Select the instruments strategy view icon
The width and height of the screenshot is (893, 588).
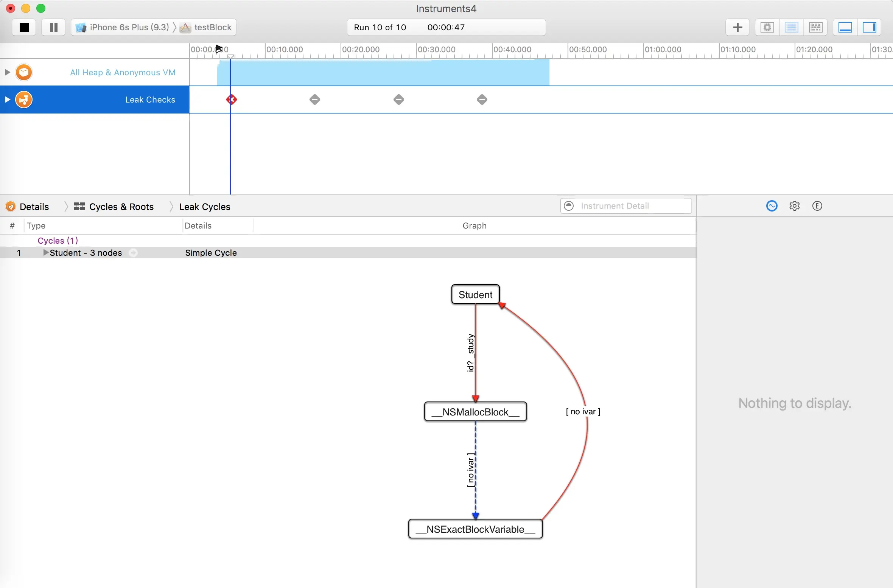(x=791, y=27)
